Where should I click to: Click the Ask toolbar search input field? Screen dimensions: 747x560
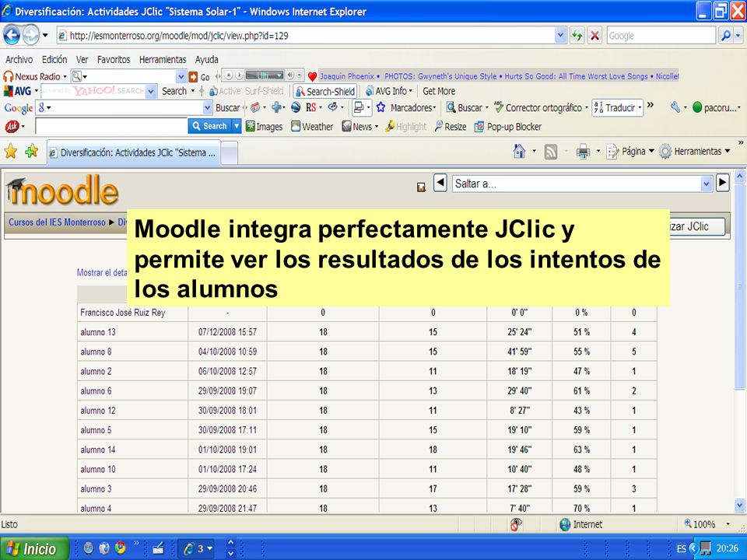tap(111, 127)
